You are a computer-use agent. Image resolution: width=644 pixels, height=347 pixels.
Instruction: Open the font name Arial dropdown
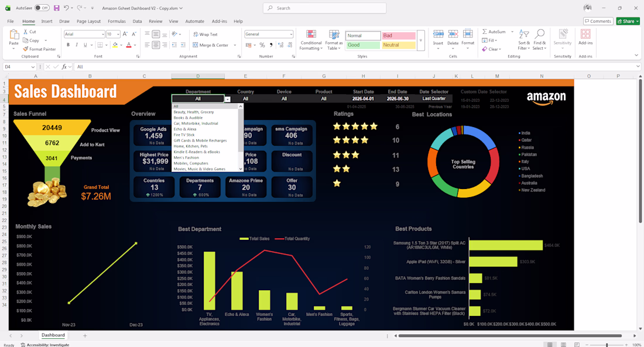(x=102, y=34)
